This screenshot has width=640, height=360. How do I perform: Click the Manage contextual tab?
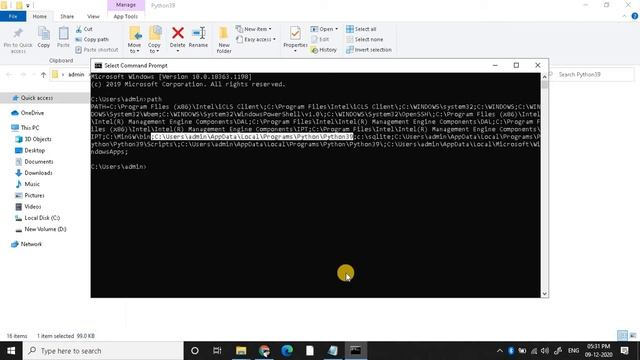[x=126, y=5]
